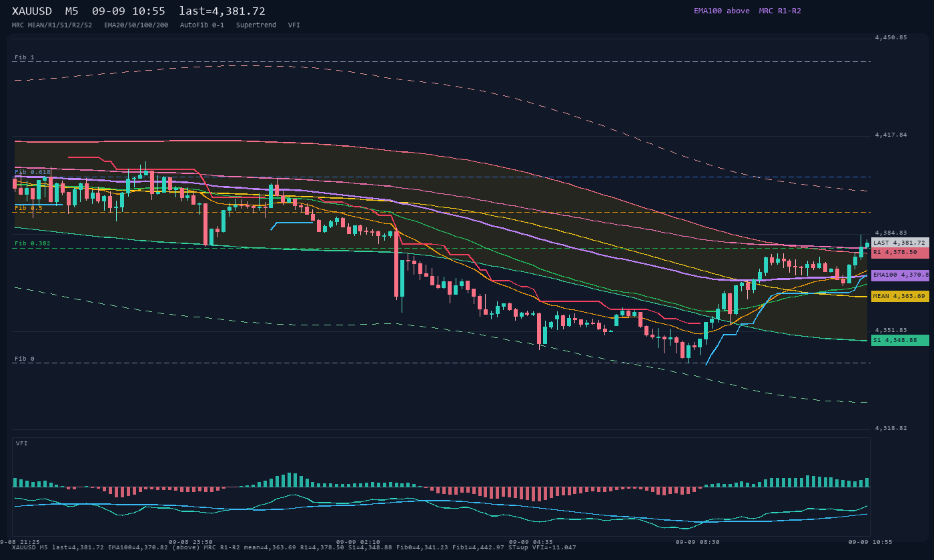Click the 4,384.83 price axis label
934x560 pixels.
(x=891, y=233)
